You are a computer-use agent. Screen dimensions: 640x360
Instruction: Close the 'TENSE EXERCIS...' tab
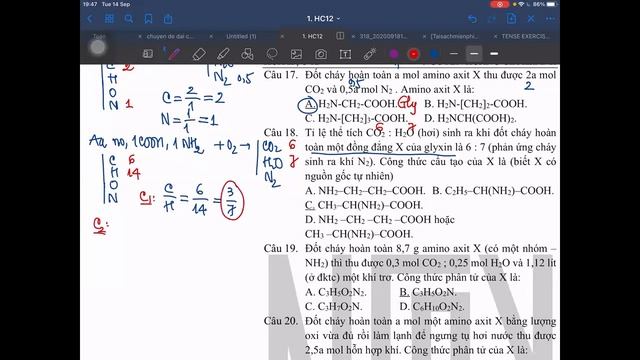pyautogui.click(x=495, y=36)
